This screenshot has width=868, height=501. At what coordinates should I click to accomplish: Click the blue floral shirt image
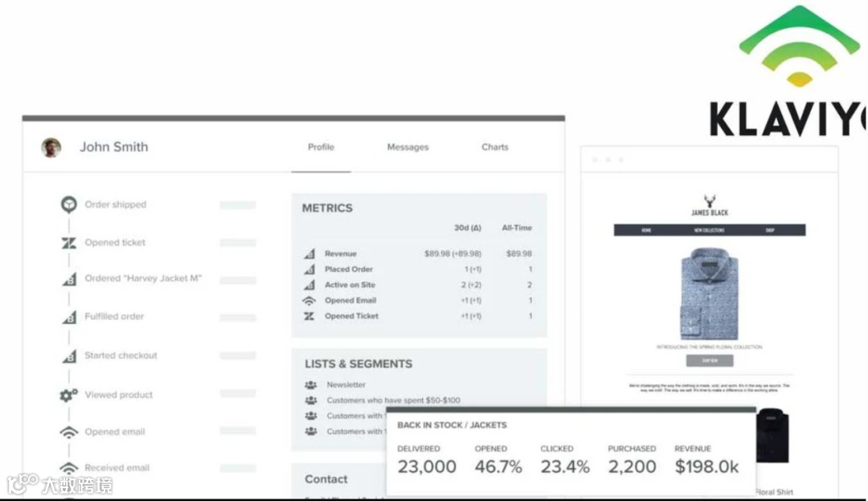click(x=709, y=294)
